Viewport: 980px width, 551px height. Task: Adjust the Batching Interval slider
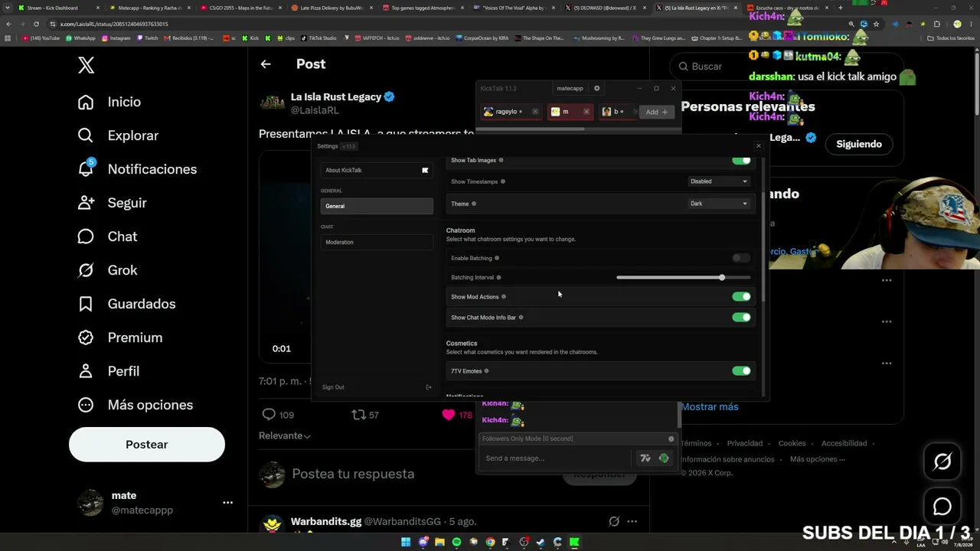tap(683, 278)
